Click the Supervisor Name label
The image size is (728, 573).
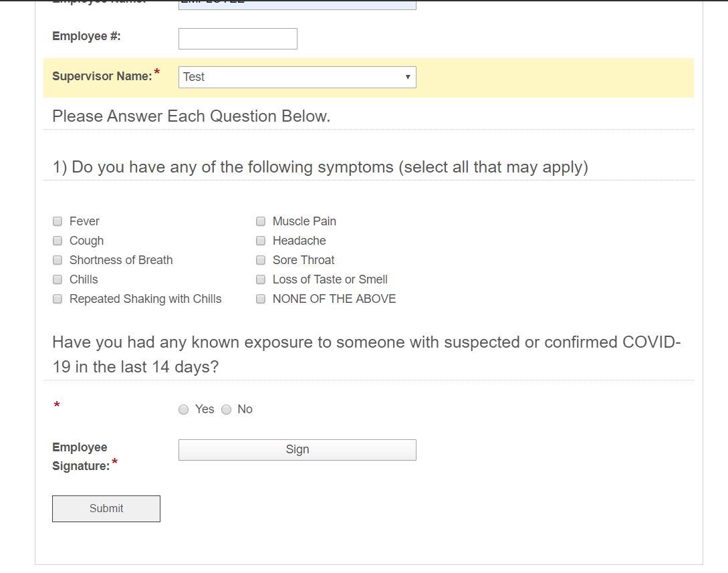102,76
